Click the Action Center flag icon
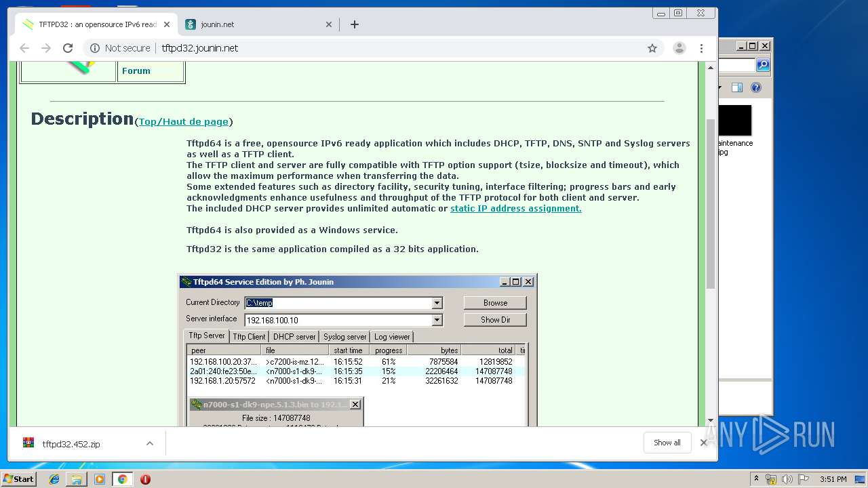868x488 pixels. [x=803, y=479]
